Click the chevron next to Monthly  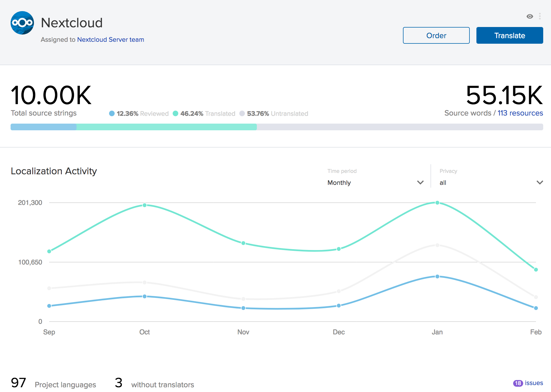pos(420,183)
